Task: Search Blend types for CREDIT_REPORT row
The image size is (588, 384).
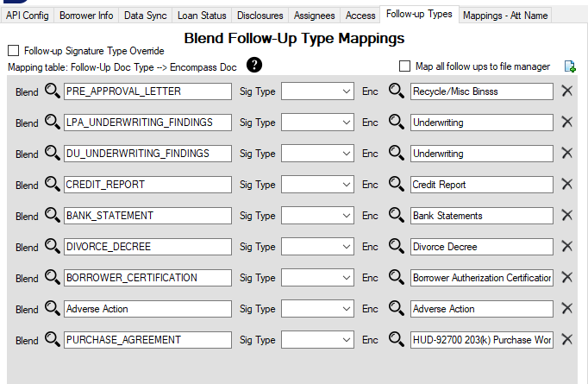Action: coord(52,185)
